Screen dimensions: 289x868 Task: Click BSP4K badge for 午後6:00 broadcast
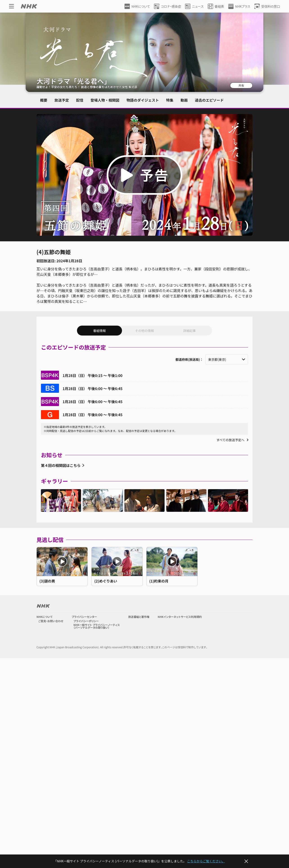50,402
